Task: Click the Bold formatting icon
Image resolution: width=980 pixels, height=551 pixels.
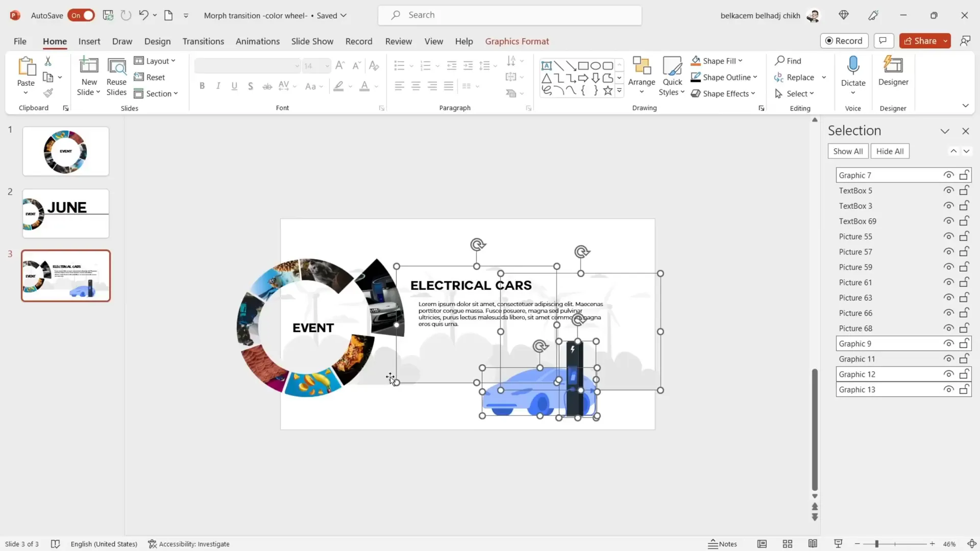Action: tap(202, 86)
